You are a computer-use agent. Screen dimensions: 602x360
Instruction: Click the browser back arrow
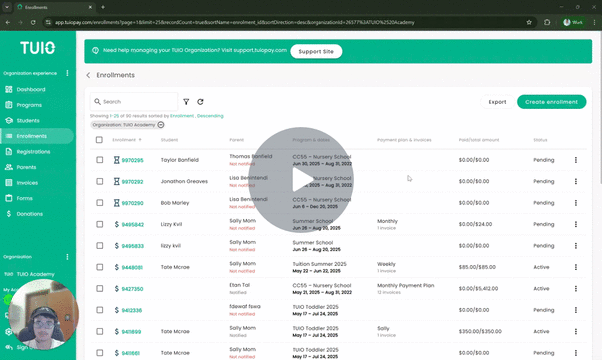pos(8,22)
